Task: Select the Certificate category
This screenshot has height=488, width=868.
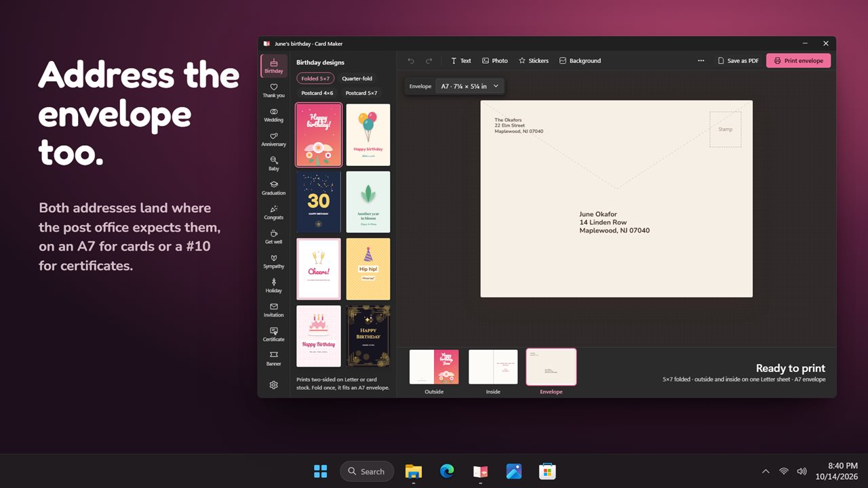Action: [x=273, y=334]
